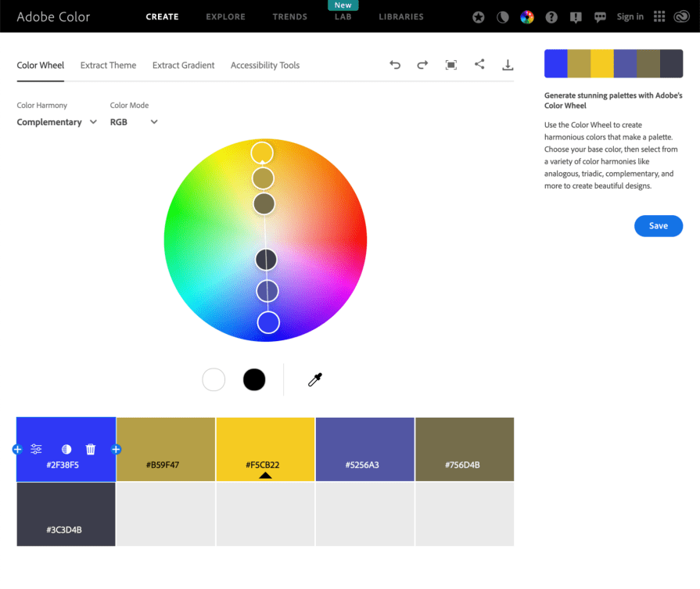Select the white wheel background option

[214, 379]
